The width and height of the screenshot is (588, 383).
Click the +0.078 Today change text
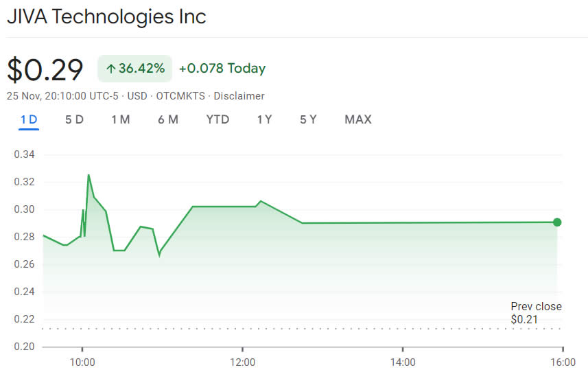pyautogui.click(x=222, y=68)
